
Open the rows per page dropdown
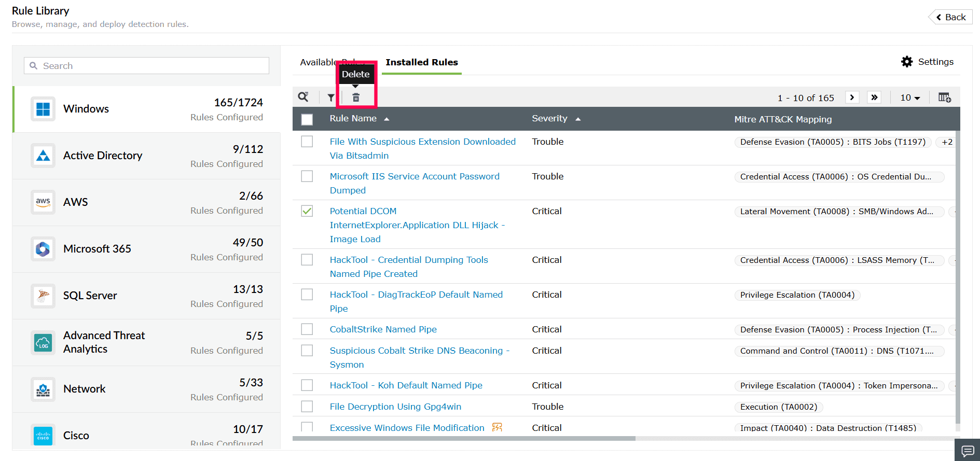click(910, 97)
